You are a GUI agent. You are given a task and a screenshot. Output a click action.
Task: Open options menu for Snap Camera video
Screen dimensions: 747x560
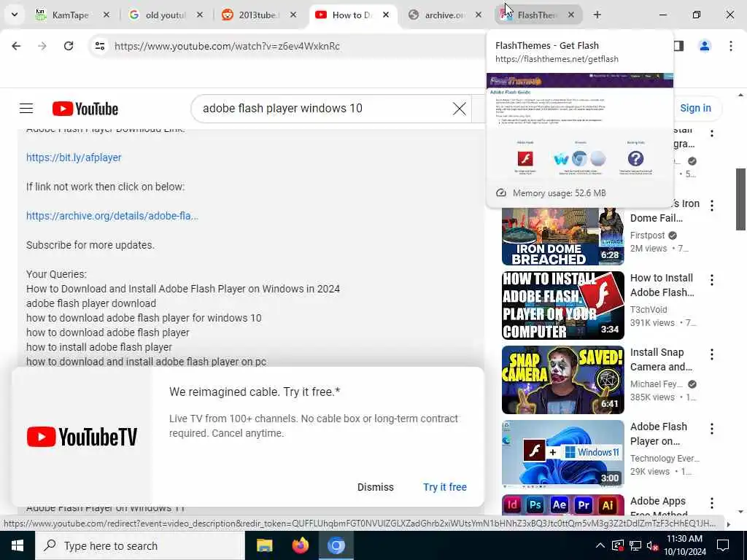[712, 354]
